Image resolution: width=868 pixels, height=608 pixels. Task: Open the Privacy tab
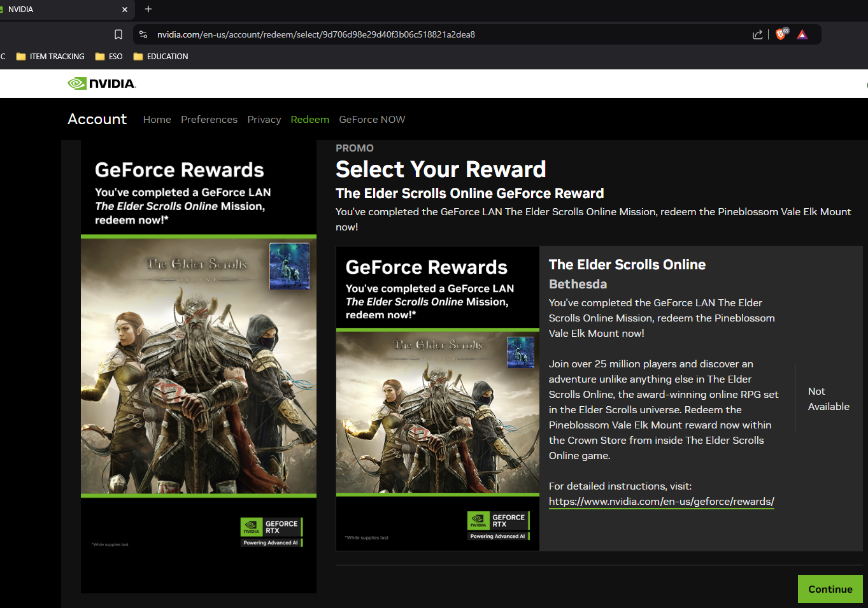point(264,119)
